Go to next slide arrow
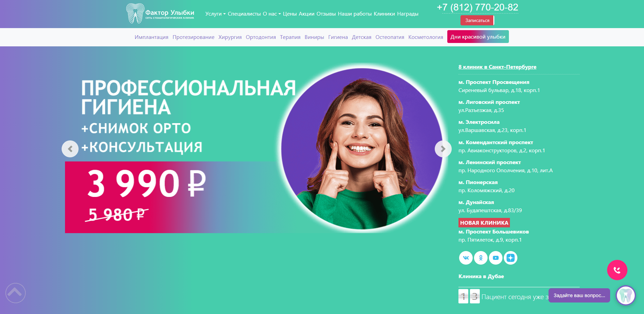Viewport: 644px width, 314px height. (443, 149)
